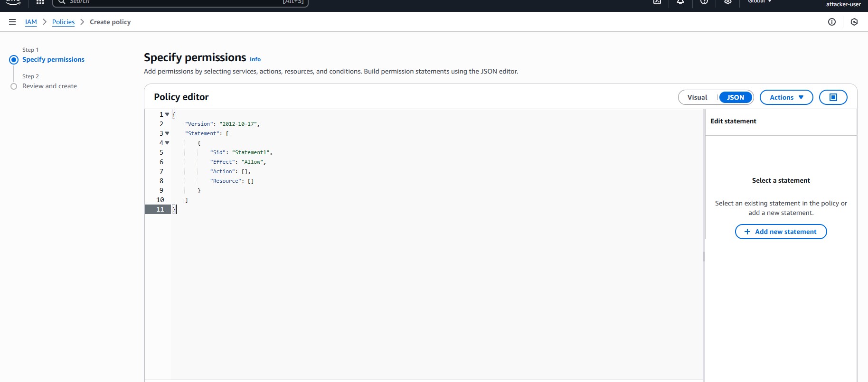The height and width of the screenshot is (382, 868).
Task: Go to the Policies breadcrumb
Action: pyautogui.click(x=63, y=22)
